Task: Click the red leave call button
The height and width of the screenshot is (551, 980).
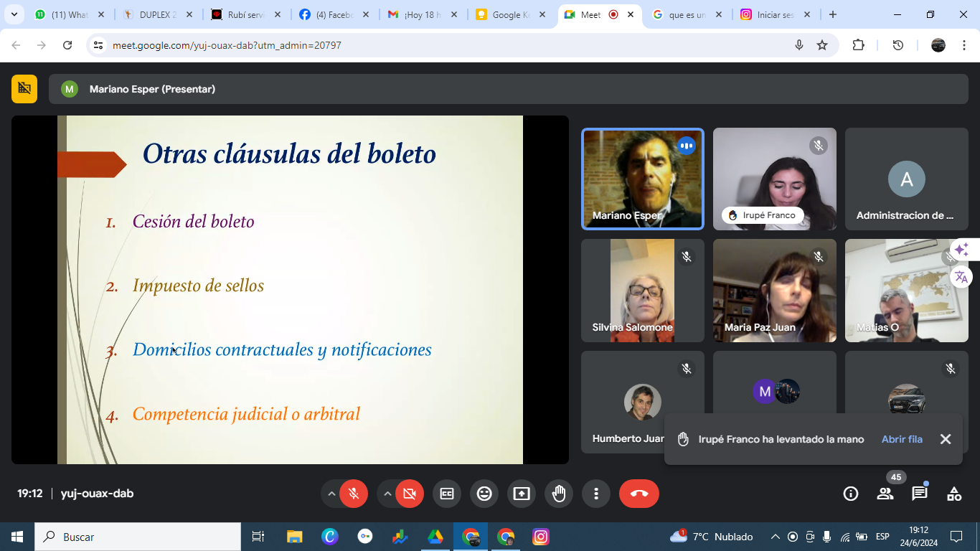Action: click(639, 494)
